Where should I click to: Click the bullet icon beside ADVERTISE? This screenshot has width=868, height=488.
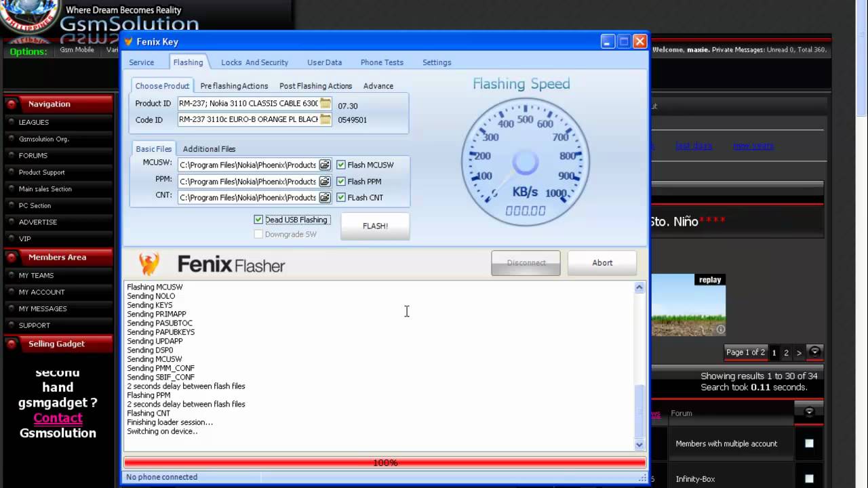click(12, 222)
